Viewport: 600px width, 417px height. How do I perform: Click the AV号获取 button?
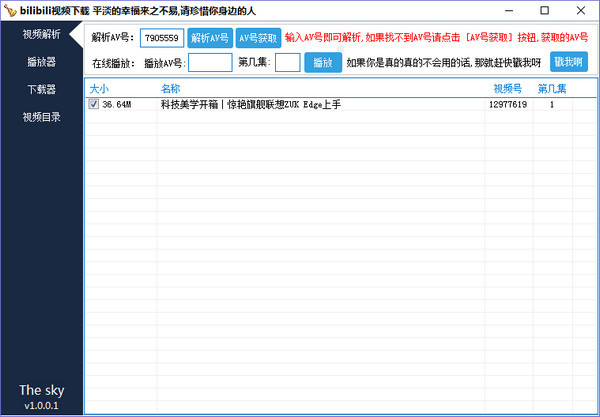tap(257, 38)
